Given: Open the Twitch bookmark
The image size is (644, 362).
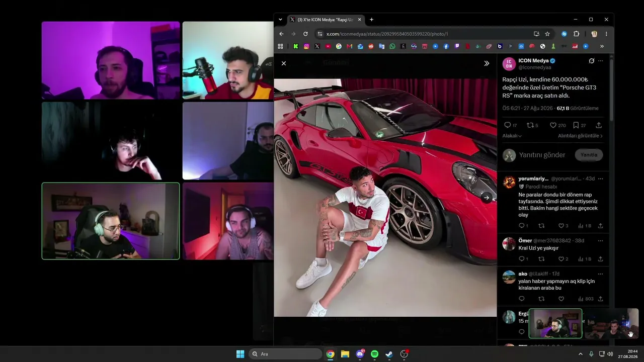Looking at the screenshot, I should pos(457,46).
